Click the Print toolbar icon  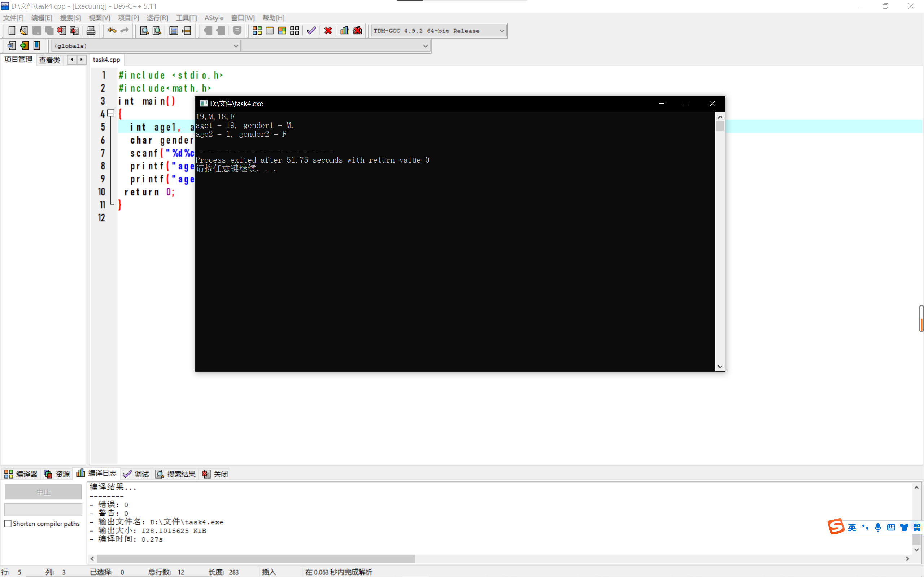91,31
